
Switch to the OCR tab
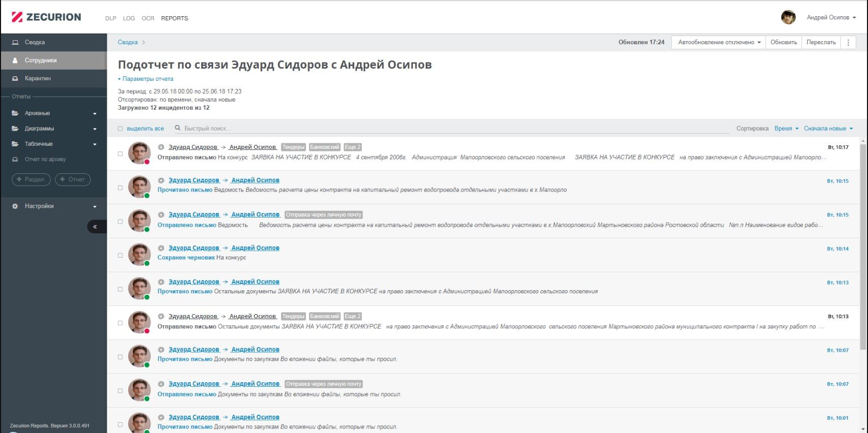(148, 18)
